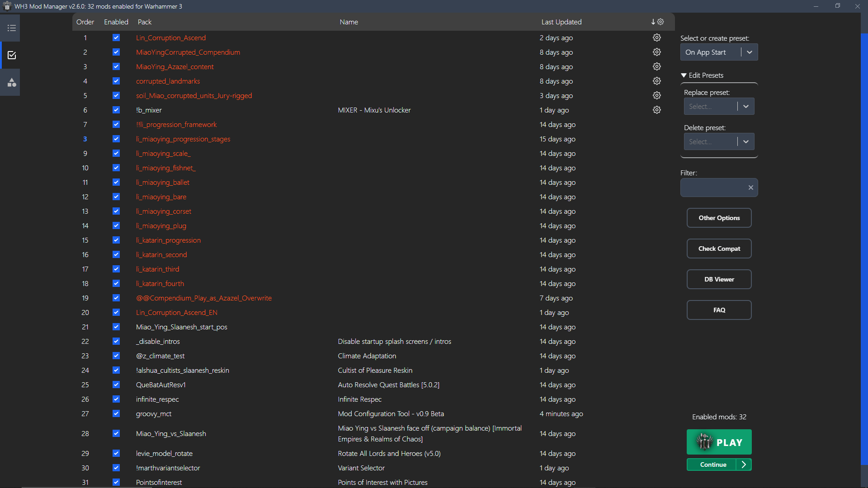This screenshot has width=868, height=488.
Task: Open the FAQ
Action: (719, 310)
